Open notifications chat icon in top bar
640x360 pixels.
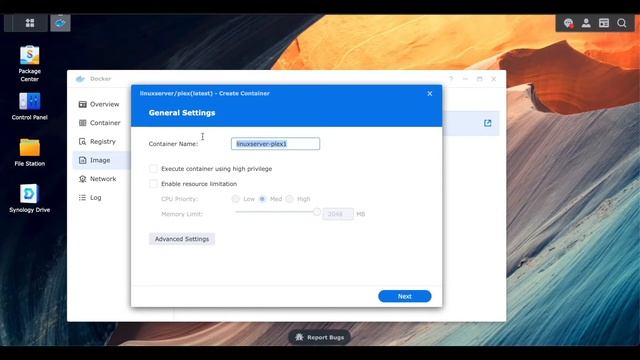click(x=568, y=23)
